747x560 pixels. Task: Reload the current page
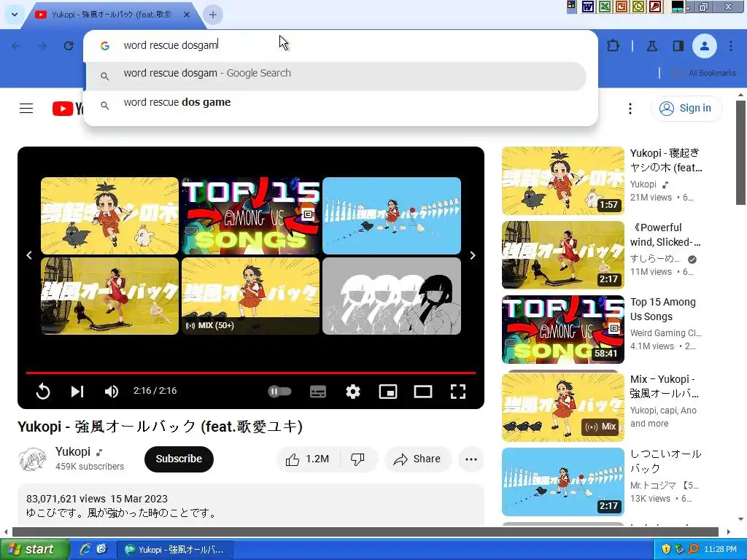tap(69, 46)
